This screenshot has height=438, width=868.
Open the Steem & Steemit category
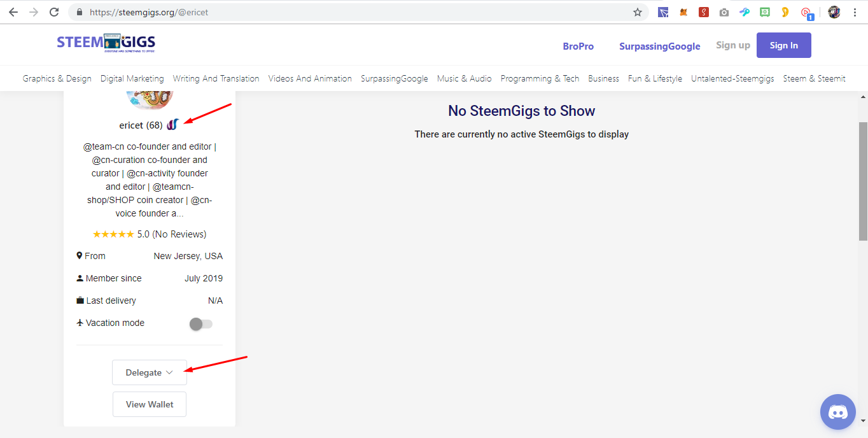click(815, 78)
